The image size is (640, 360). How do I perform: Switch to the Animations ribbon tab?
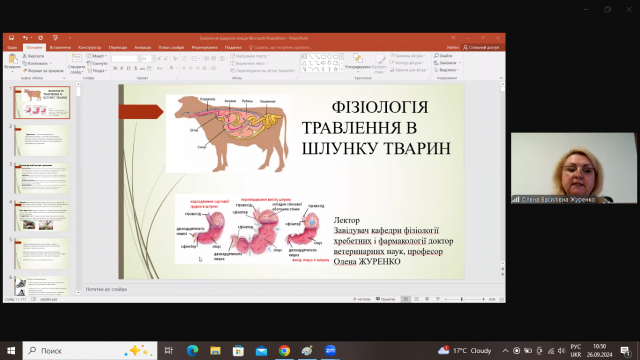pyautogui.click(x=142, y=48)
